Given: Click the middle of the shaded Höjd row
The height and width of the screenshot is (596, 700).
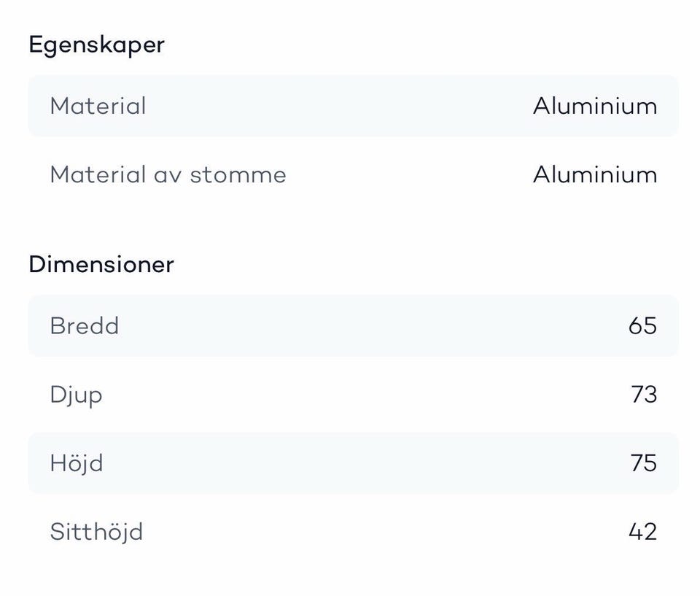Looking at the screenshot, I should tap(353, 463).
